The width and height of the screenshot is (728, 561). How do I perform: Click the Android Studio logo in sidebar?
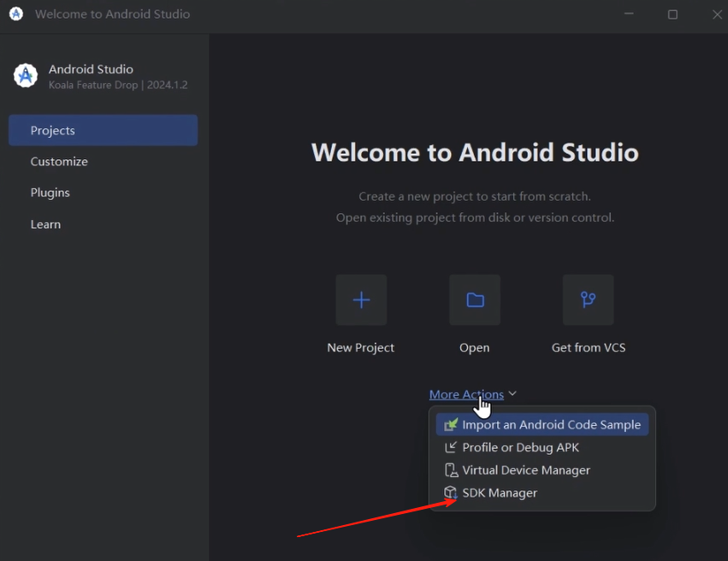pos(26,75)
